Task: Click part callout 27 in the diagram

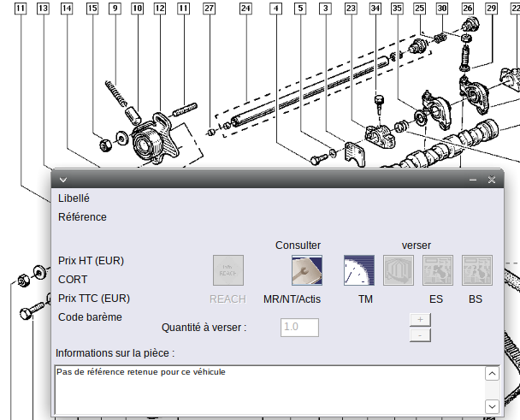Action: (x=209, y=8)
